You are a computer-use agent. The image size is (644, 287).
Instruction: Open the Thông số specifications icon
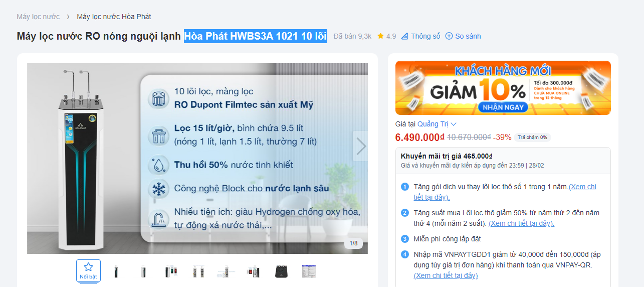tap(405, 36)
